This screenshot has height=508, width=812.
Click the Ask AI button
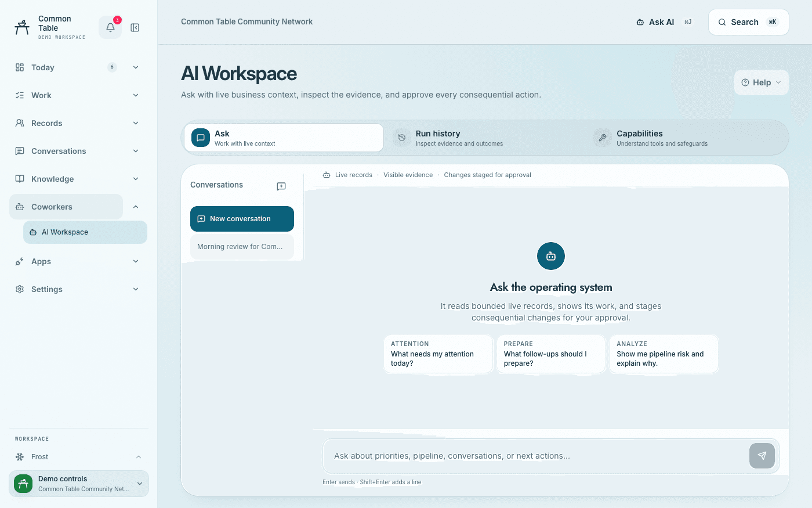tap(664, 22)
